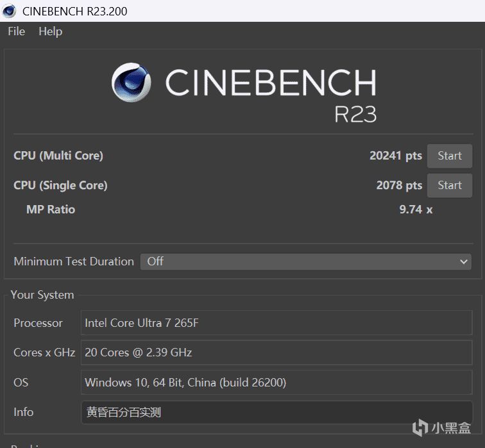Click the Cinebench icon in the title bar
The image size is (485, 448).
click(10, 10)
